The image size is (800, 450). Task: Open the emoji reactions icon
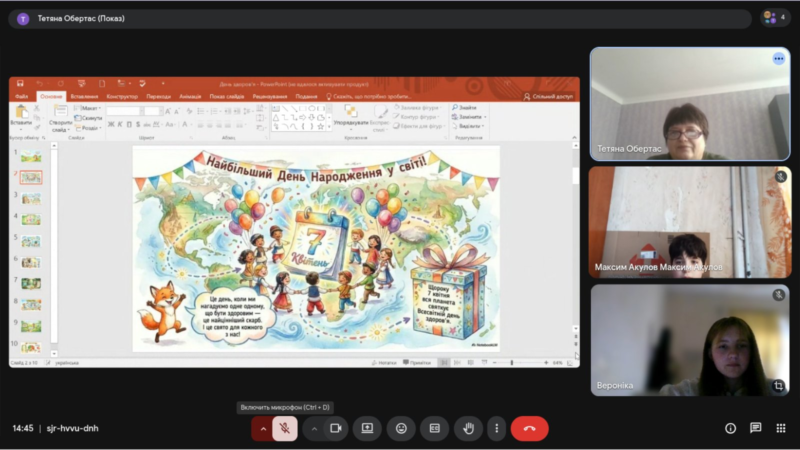[x=401, y=428]
